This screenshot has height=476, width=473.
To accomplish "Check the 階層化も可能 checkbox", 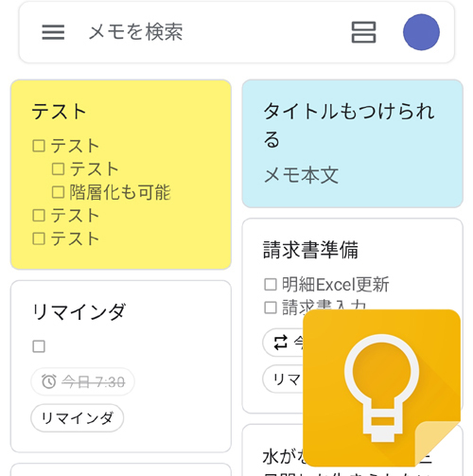I will pyautogui.click(x=58, y=192).
